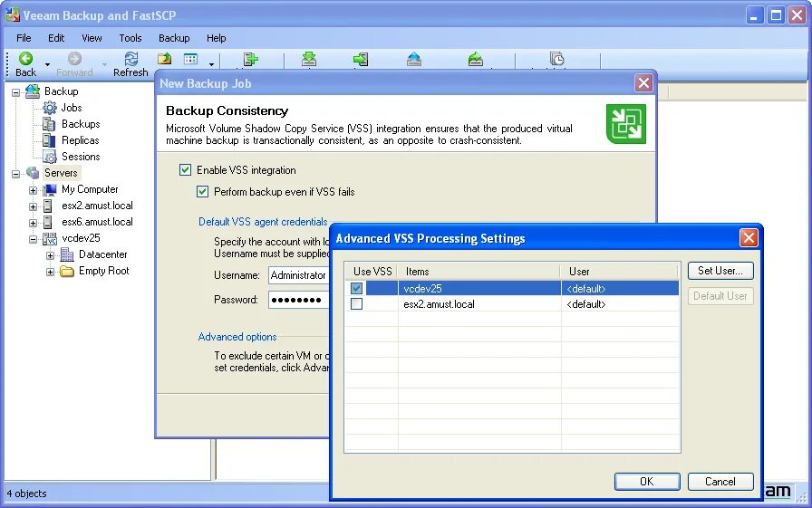Expand the Datacenter tree node
Screen dimensions: 812x508
[x=50, y=255]
